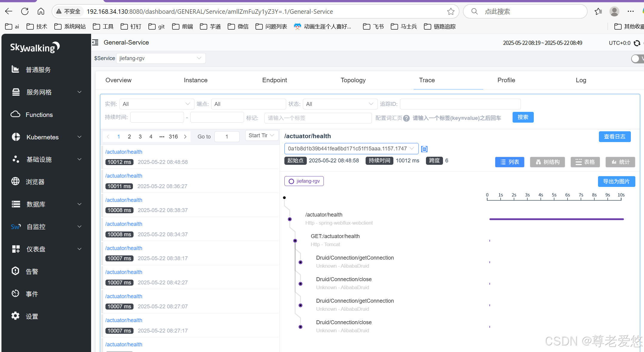Open the 浏览器 globe icon

[x=15, y=181]
